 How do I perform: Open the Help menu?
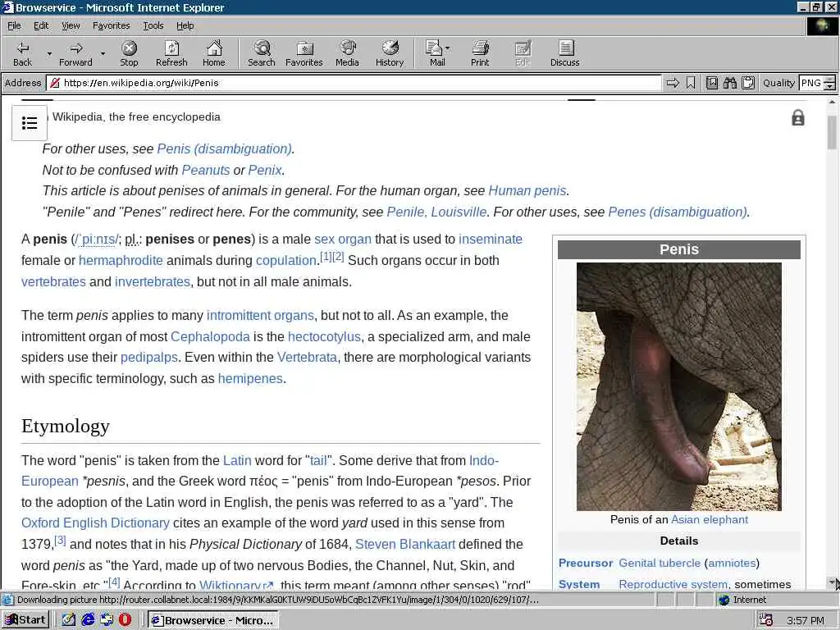click(x=185, y=25)
